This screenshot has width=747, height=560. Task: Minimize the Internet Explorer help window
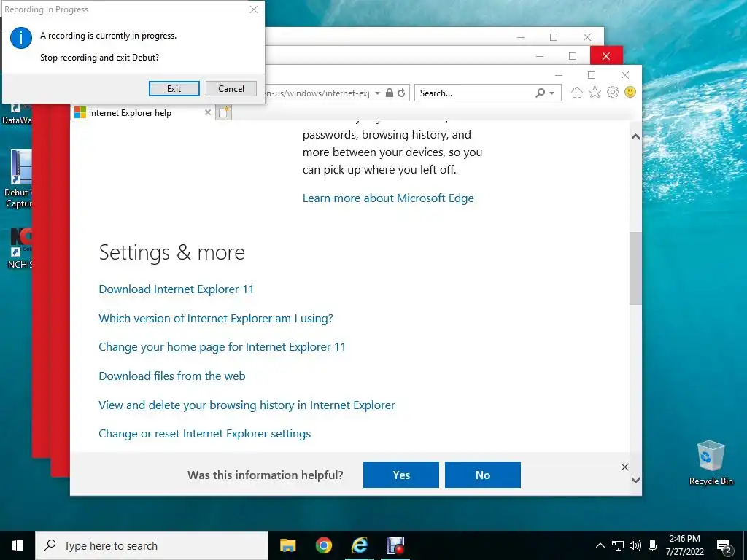click(559, 75)
